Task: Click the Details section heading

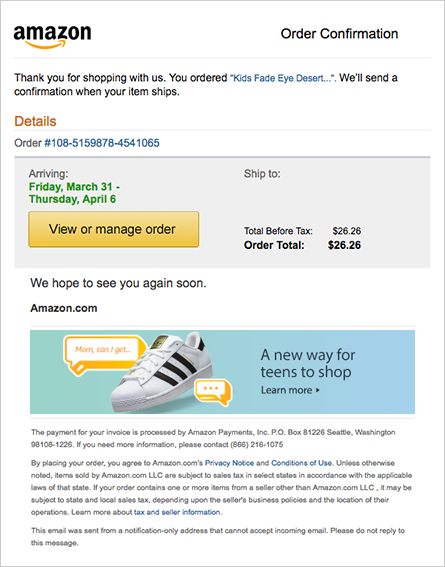Action: 35,121
